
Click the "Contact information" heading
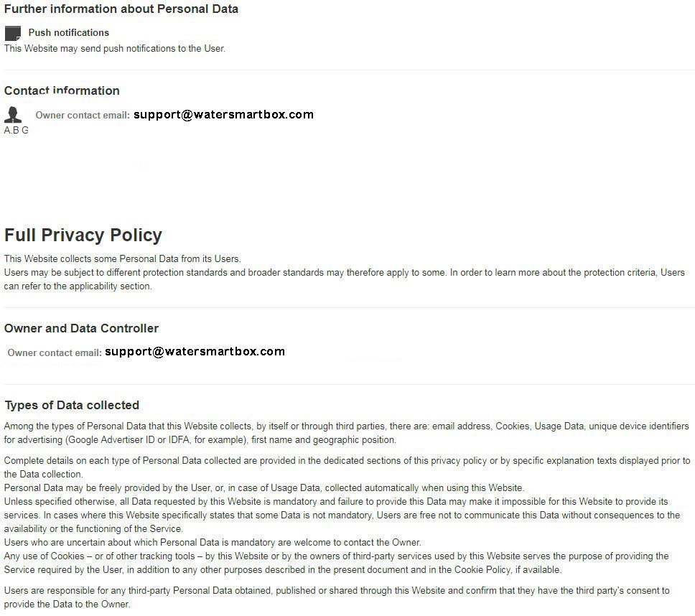[x=62, y=90]
